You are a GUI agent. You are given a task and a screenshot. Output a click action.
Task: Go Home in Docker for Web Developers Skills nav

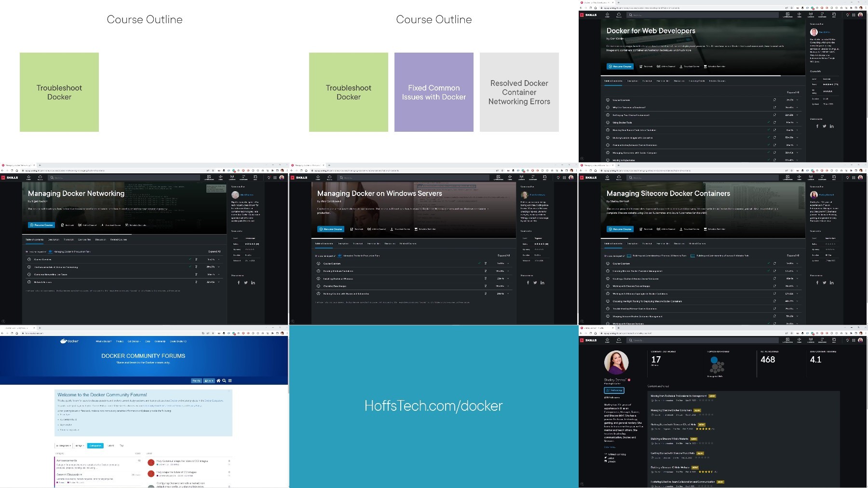pyautogui.click(x=607, y=15)
